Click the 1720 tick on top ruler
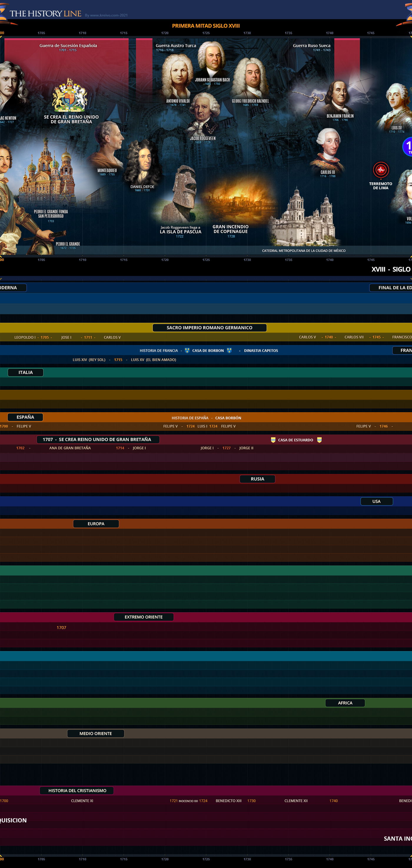Image resolution: width=412 pixels, height=868 pixels. tap(165, 33)
